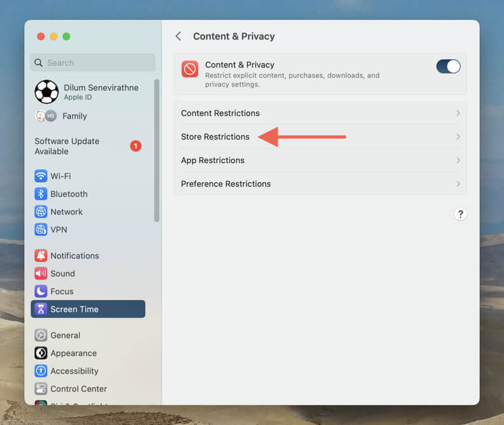Open the Family settings label

click(75, 116)
